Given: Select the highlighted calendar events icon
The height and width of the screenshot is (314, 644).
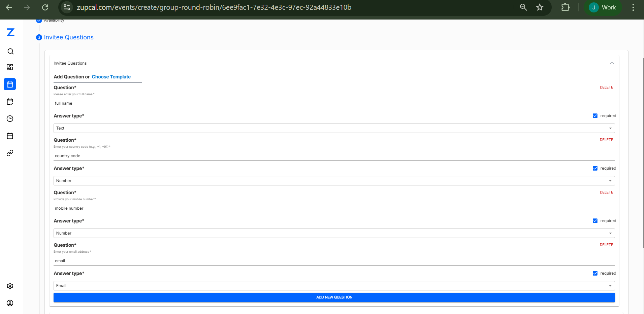Looking at the screenshot, I should coord(10,84).
